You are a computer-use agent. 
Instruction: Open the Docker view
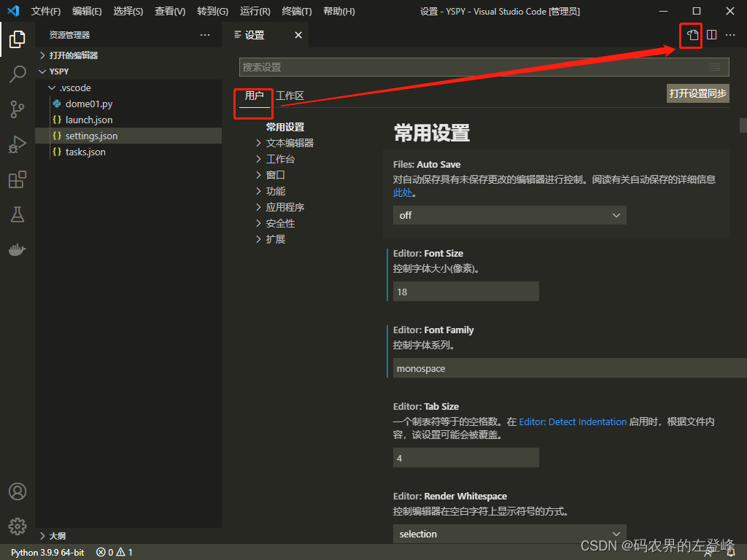tap(18, 249)
